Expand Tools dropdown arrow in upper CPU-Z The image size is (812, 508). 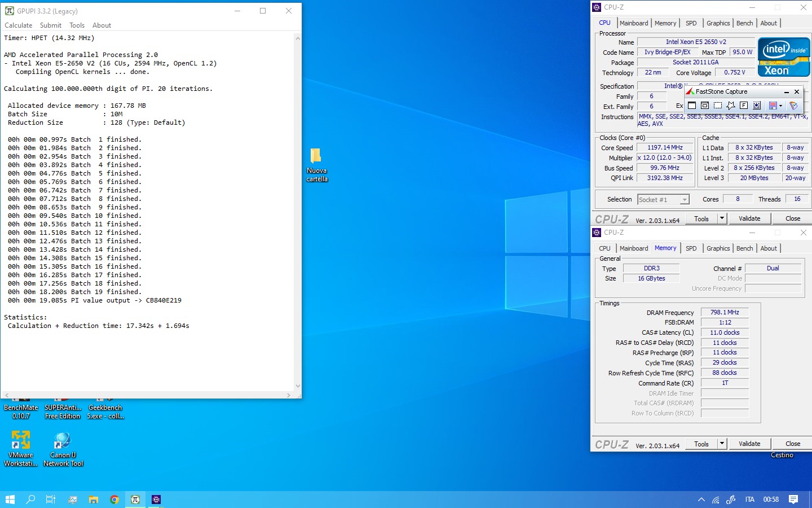pyautogui.click(x=722, y=218)
